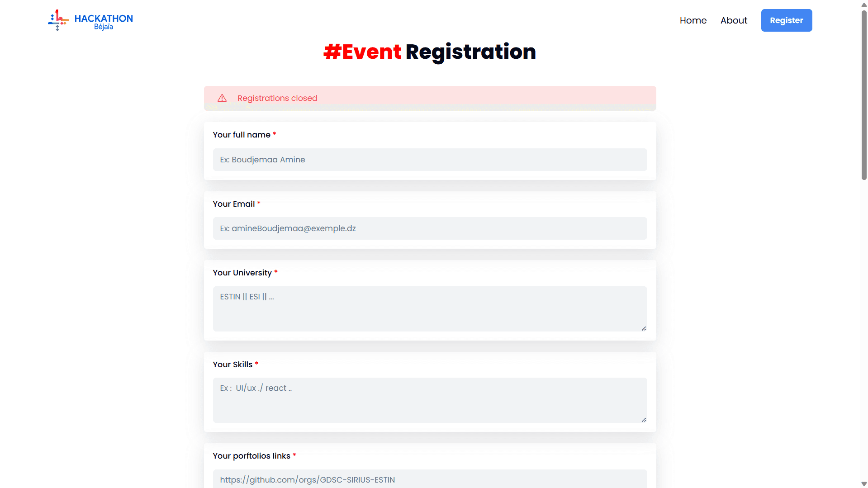Image resolution: width=868 pixels, height=488 pixels.
Task: Click the Your Skills field label
Action: pyautogui.click(x=232, y=364)
